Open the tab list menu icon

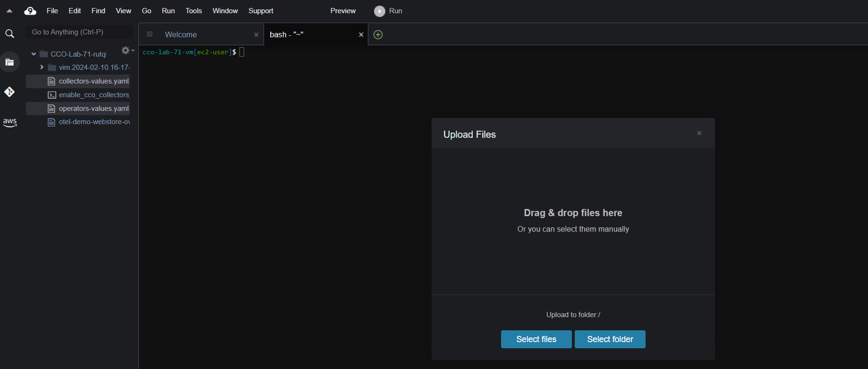tap(150, 34)
